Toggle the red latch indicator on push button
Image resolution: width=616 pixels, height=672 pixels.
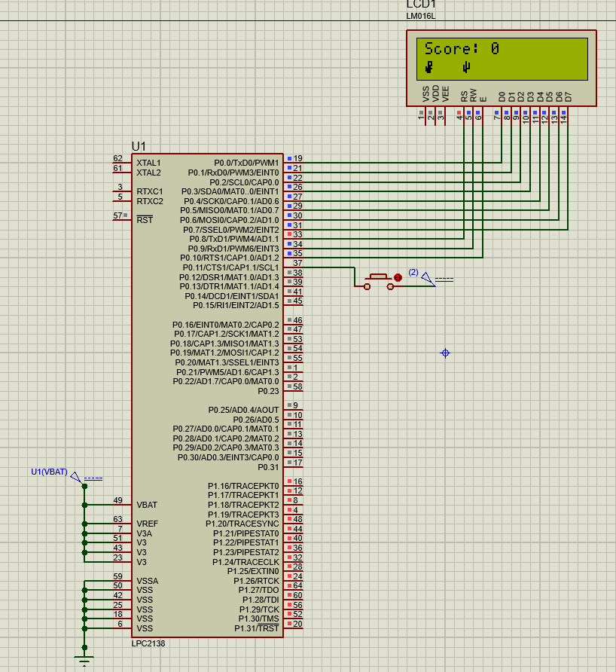click(398, 277)
